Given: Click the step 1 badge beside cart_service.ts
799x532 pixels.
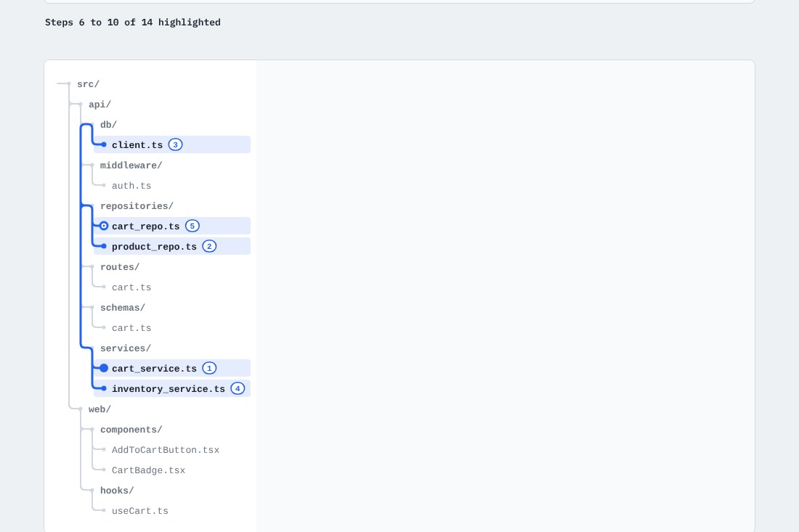Looking at the screenshot, I should (x=209, y=368).
